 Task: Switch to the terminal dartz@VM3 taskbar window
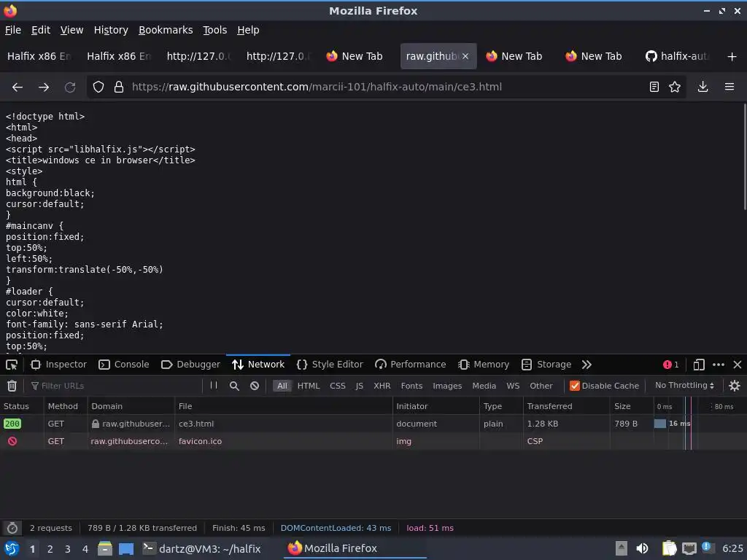click(202, 548)
